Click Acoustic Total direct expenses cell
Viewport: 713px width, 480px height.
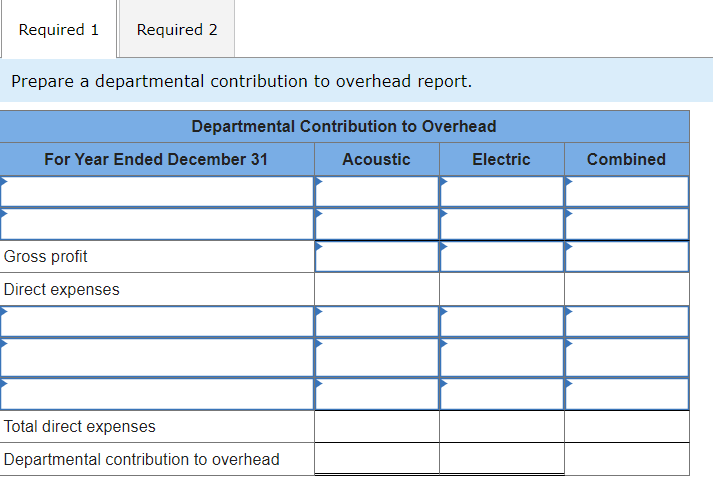(376, 427)
